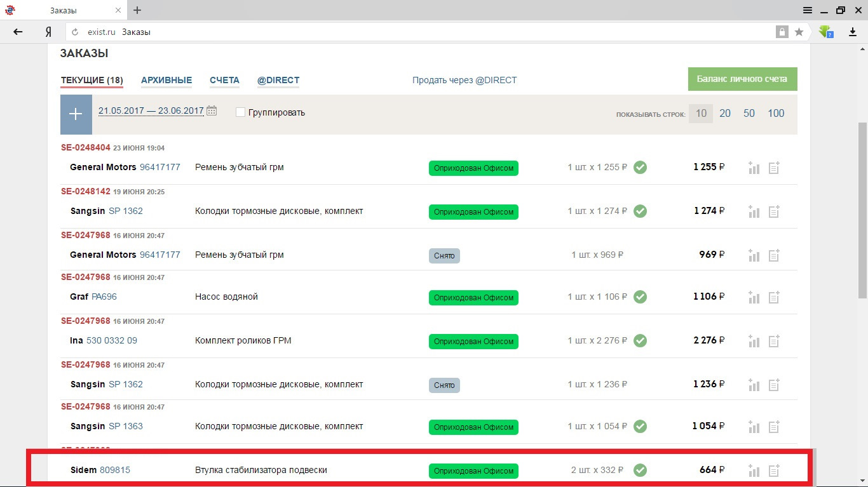Open chart icon for Graf PA696 row
This screenshot has width=868, height=487.
click(754, 297)
